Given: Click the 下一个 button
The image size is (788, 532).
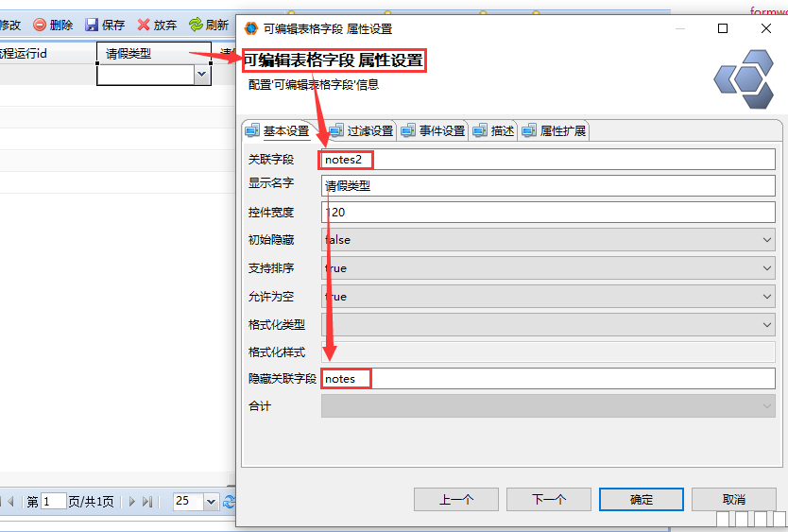Looking at the screenshot, I should (x=549, y=499).
